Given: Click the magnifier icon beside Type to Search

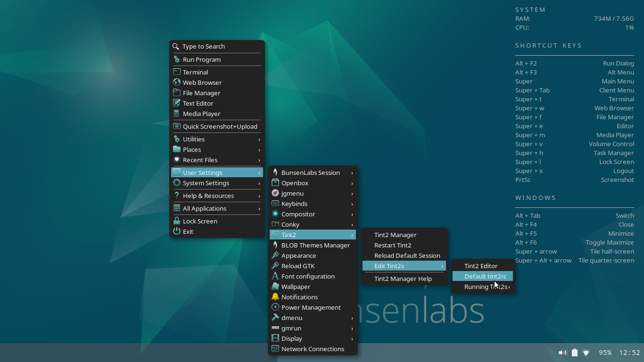Looking at the screenshot, I should click(176, 46).
